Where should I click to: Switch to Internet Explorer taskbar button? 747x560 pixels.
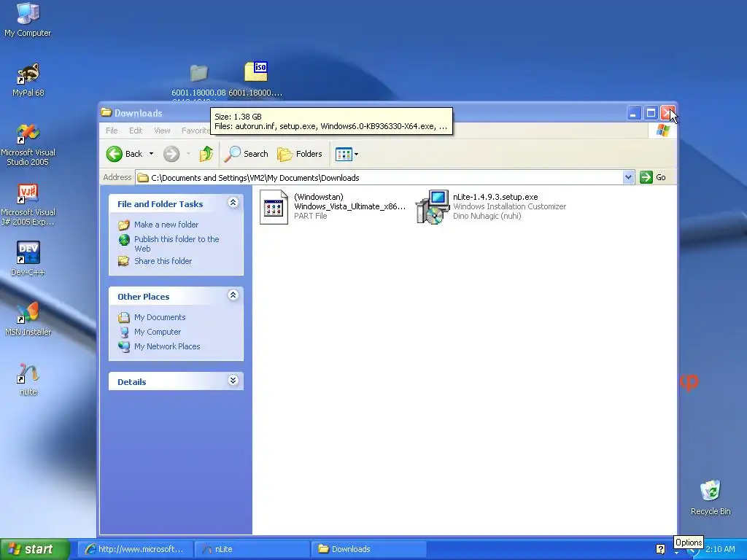pos(135,549)
